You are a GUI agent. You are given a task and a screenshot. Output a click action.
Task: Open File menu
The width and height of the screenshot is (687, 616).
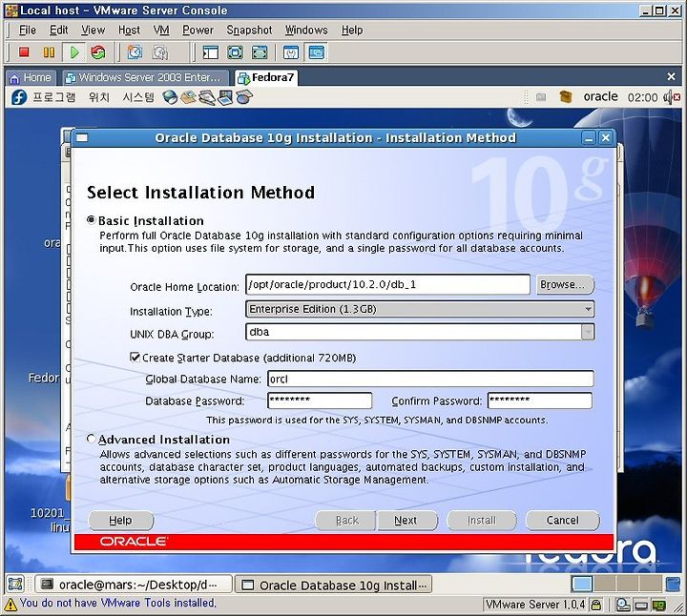pyautogui.click(x=27, y=30)
